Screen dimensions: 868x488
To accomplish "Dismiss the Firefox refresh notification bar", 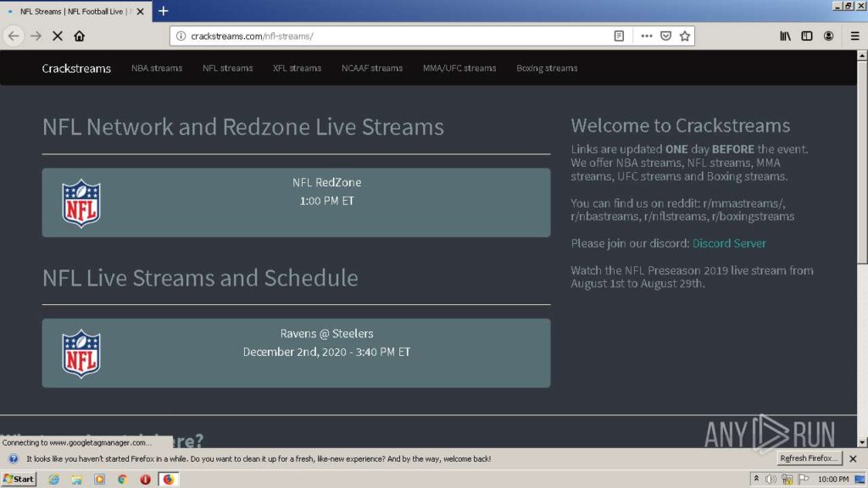I will pos(853,458).
